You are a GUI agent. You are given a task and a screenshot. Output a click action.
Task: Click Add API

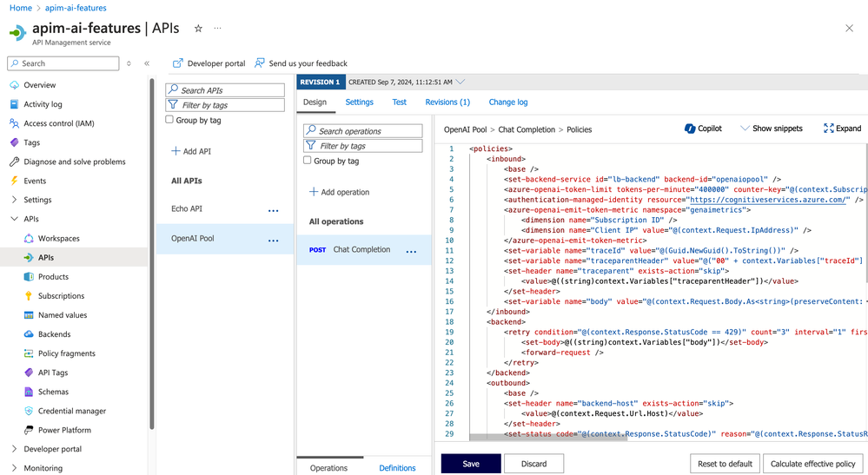tap(191, 151)
